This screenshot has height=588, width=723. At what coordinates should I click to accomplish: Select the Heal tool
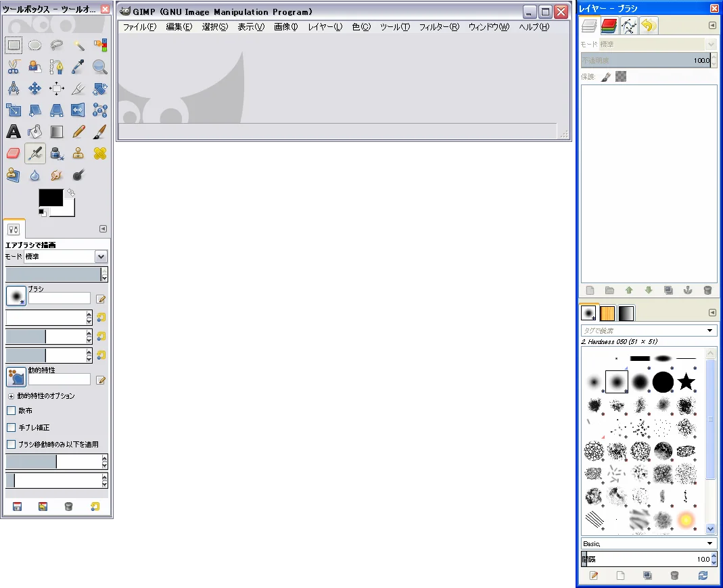pyautogui.click(x=100, y=153)
